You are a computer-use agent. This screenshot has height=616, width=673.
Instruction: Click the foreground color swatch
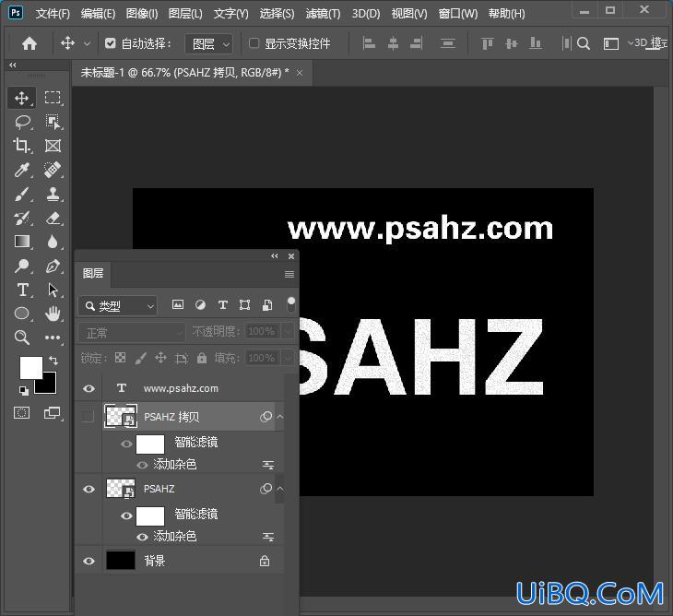coord(31,367)
